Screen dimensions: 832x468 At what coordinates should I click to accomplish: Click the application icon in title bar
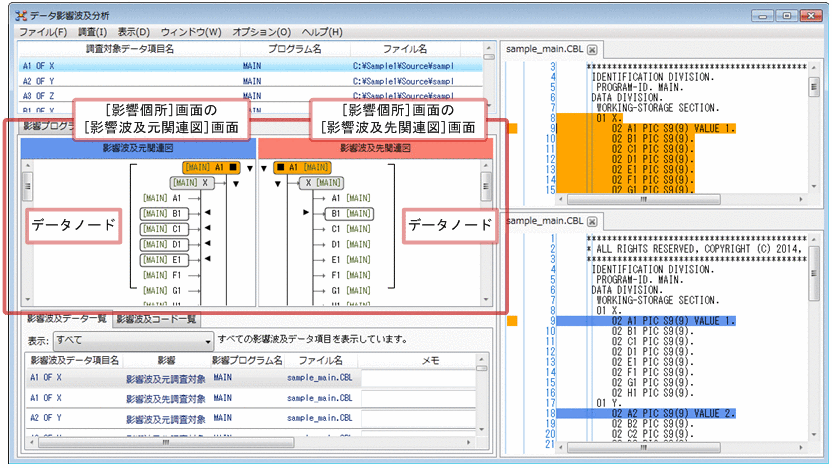point(21,16)
